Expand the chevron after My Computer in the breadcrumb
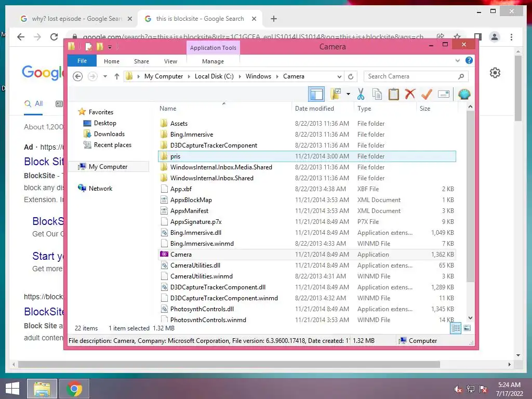This screenshot has height=399, width=532. (x=189, y=76)
